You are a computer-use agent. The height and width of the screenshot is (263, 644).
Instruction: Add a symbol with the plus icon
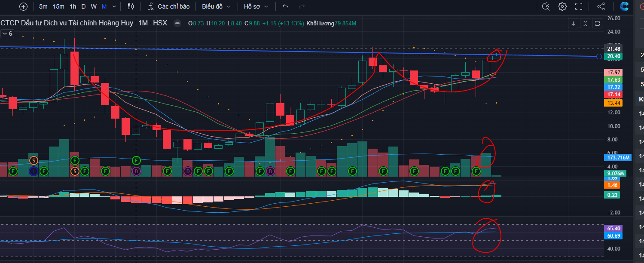click(24, 6)
